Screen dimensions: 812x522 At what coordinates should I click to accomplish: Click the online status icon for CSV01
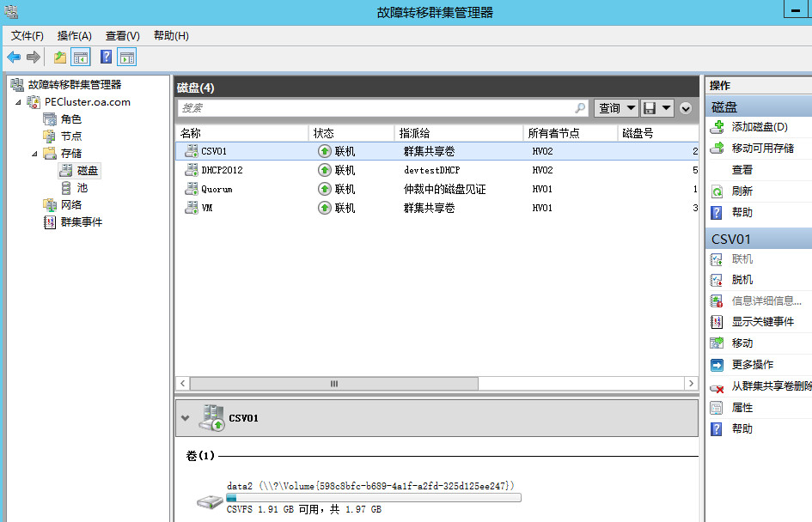point(324,151)
